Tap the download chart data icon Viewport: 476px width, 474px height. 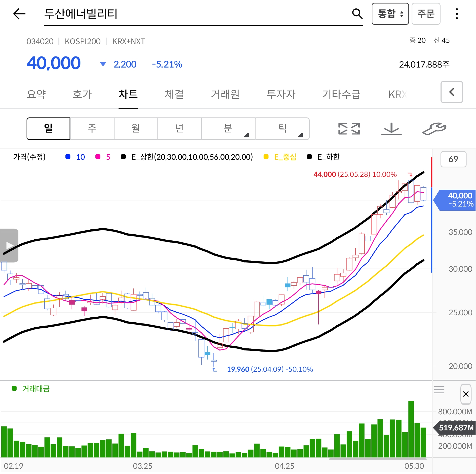(391, 129)
